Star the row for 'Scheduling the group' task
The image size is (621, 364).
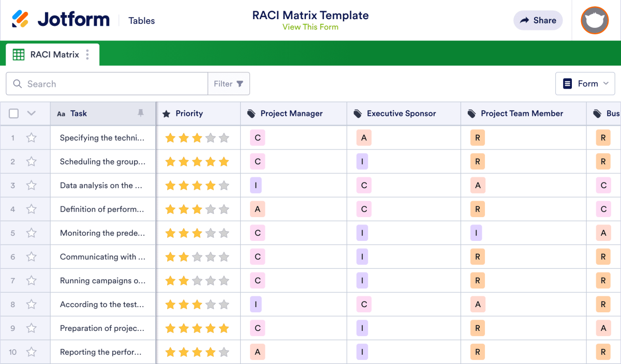pyautogui.click(x=31, y=161)
